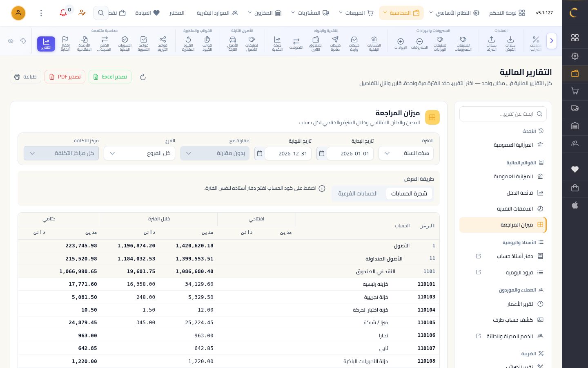The height and width of the screenshot is (368, 588).
Task: Select شجرة الحسابات display mode
Action: 409,194
